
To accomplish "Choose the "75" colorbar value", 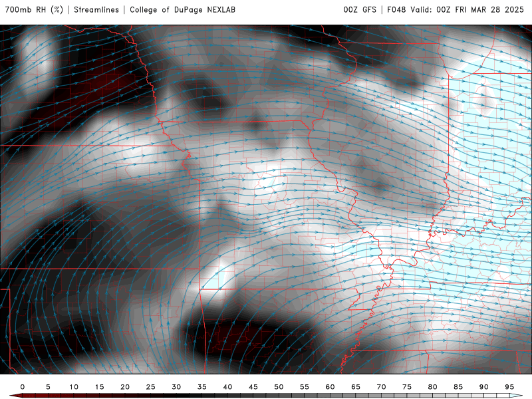I will tap(407, 387).
